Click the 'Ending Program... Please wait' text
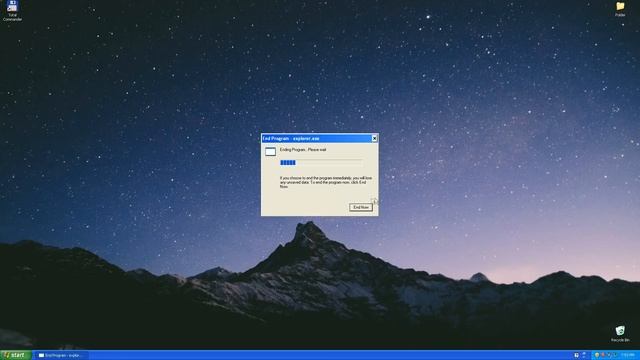This screenshot has width=640, height=360. point(303,150)
